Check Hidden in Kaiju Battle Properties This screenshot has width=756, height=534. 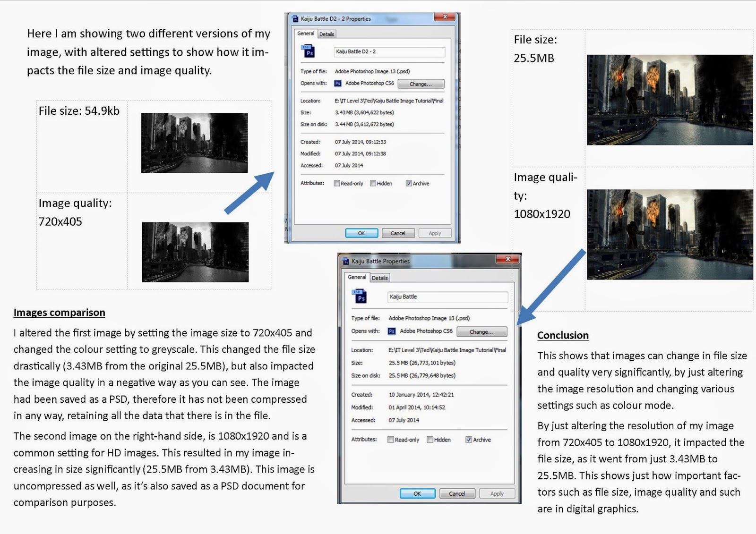coord(429,440)
